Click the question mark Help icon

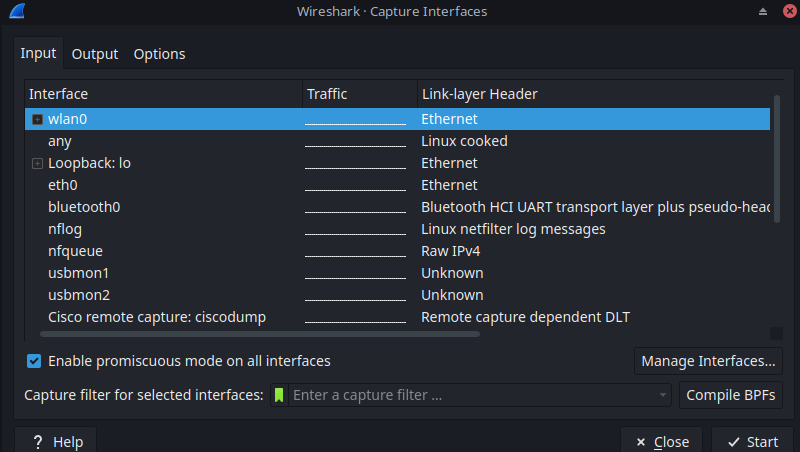pyautogui.click(x=38, y=442)
